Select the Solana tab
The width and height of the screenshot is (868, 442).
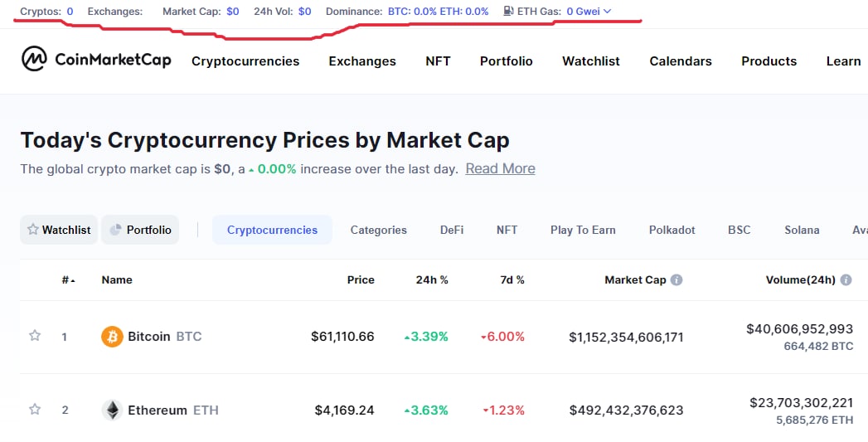point(802,230)
